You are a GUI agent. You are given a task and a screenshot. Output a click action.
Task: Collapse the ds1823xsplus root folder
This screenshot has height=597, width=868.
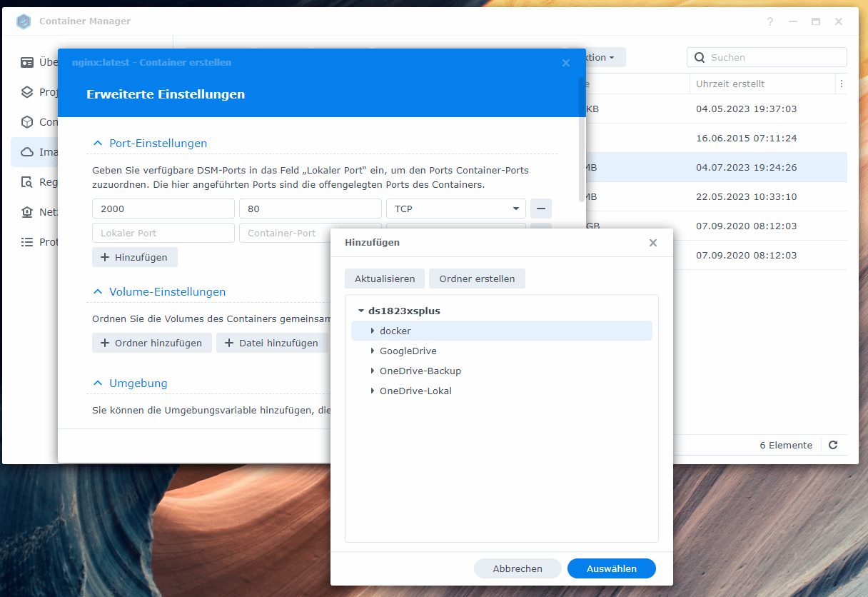coord(361,311)
